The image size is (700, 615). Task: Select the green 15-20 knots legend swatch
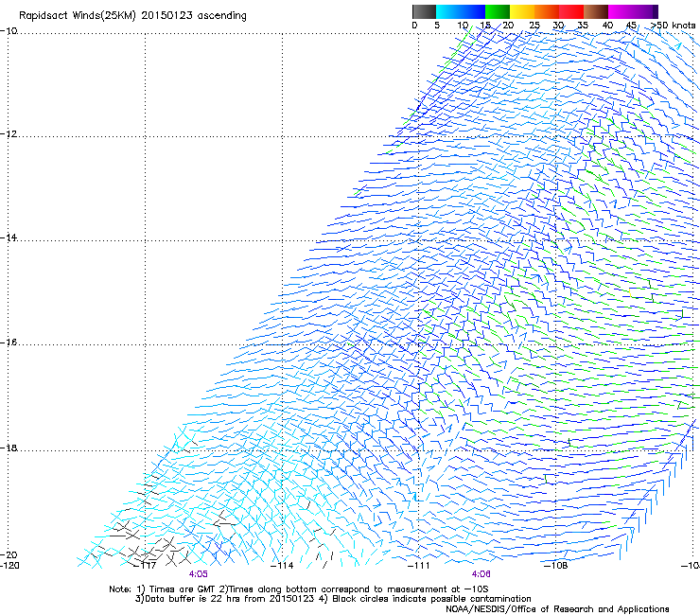point(498,11)
